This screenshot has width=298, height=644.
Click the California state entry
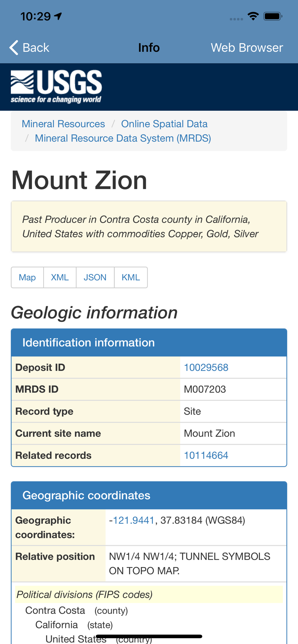(74, 625)
